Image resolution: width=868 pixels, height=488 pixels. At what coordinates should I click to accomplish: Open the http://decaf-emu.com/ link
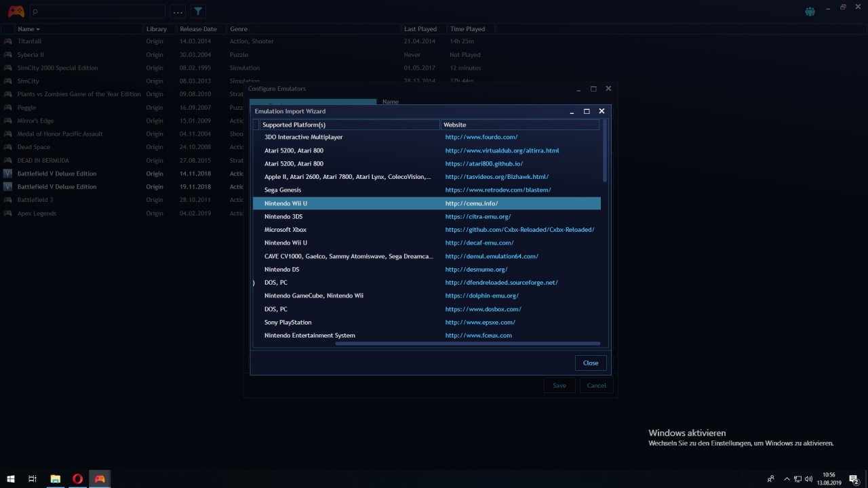tap(479, 243)
